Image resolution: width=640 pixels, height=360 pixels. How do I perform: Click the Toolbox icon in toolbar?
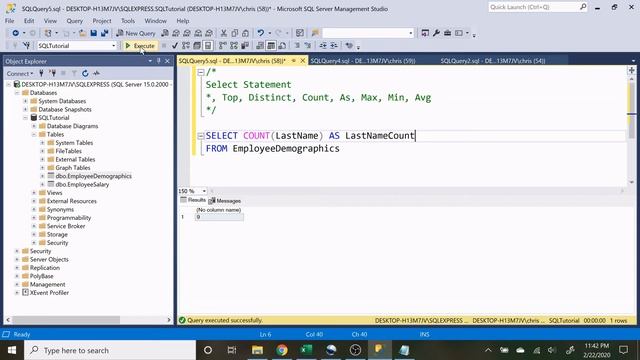(x=447, y=33)
